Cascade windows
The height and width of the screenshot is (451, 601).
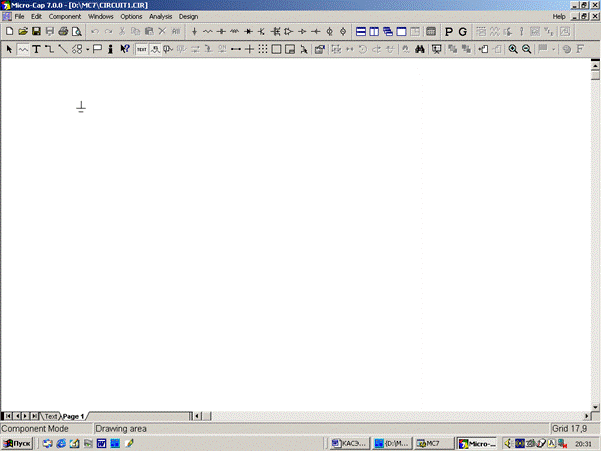point(388,31)
